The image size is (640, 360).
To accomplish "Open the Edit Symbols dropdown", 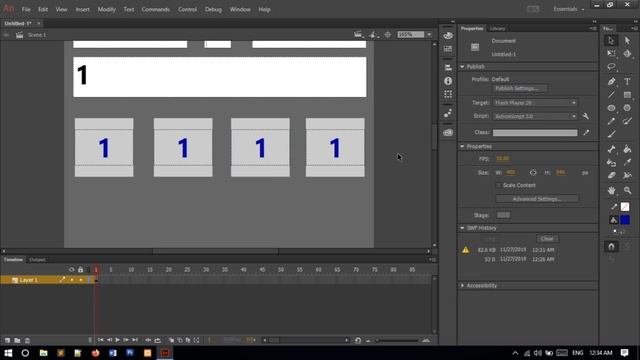I will point(373,35).
